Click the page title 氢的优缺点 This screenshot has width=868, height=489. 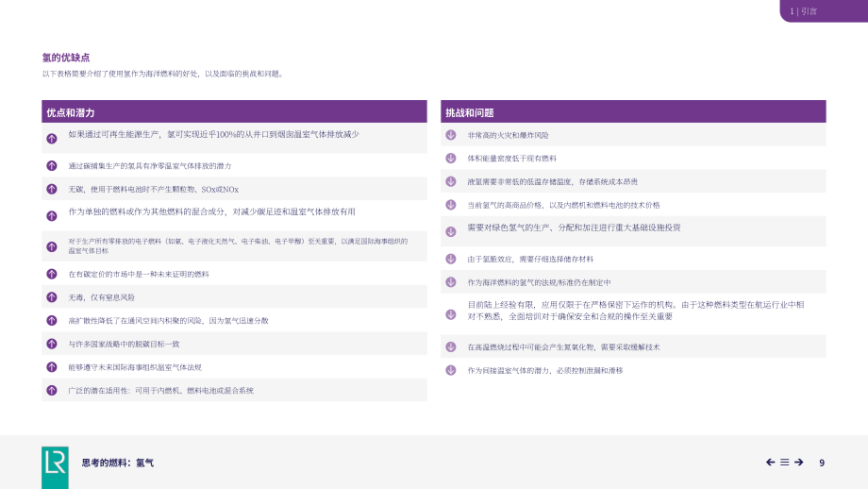pos(66,57)
